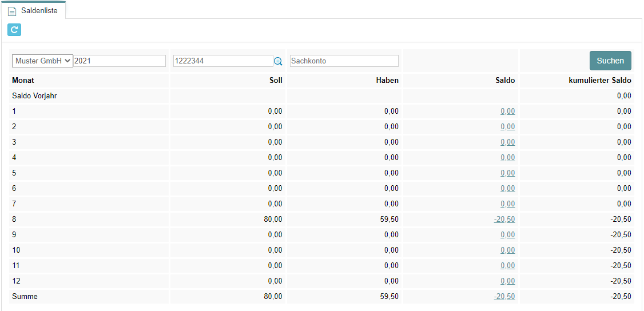Viewport: 644px width, 311px height.
Task: Open the Saldo link for month 5
Action: click(508, 173)
